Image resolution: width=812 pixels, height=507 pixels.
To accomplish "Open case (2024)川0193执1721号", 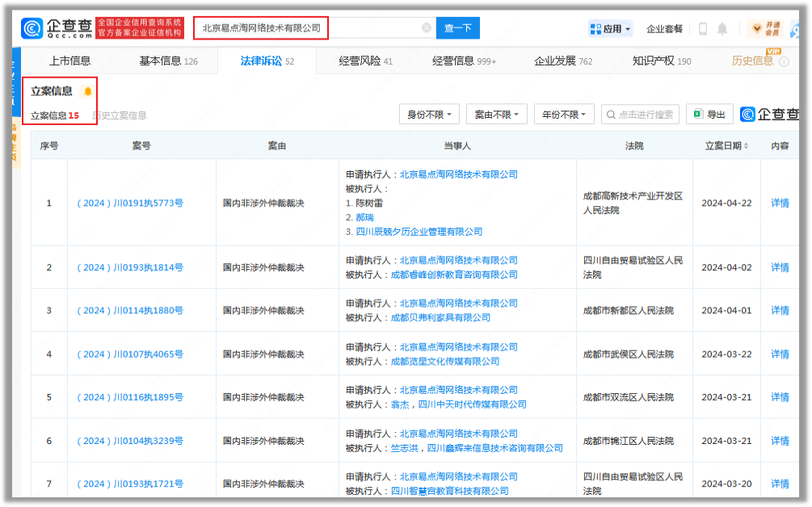I will (x=130, y=484).
